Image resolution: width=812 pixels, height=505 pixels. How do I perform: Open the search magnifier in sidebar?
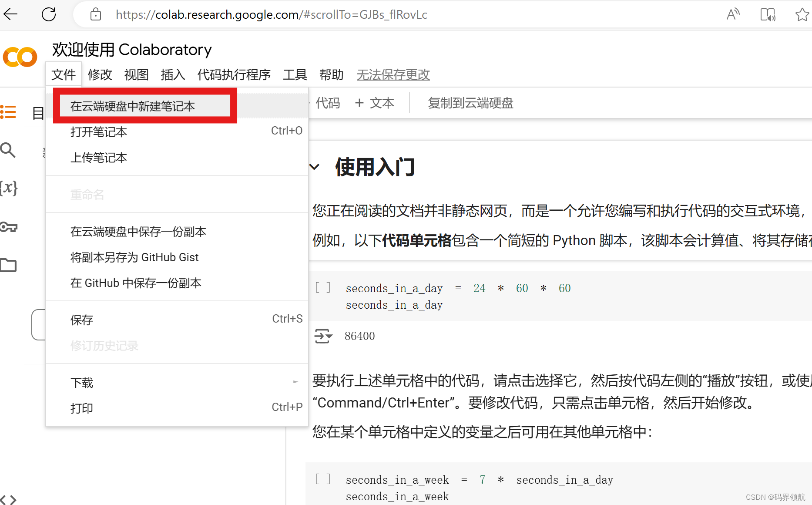8,150
